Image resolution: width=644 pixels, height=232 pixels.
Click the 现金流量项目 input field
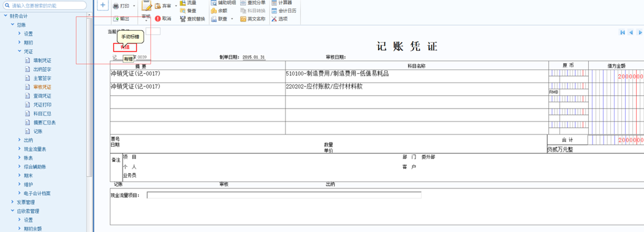(x=284, y=195)
